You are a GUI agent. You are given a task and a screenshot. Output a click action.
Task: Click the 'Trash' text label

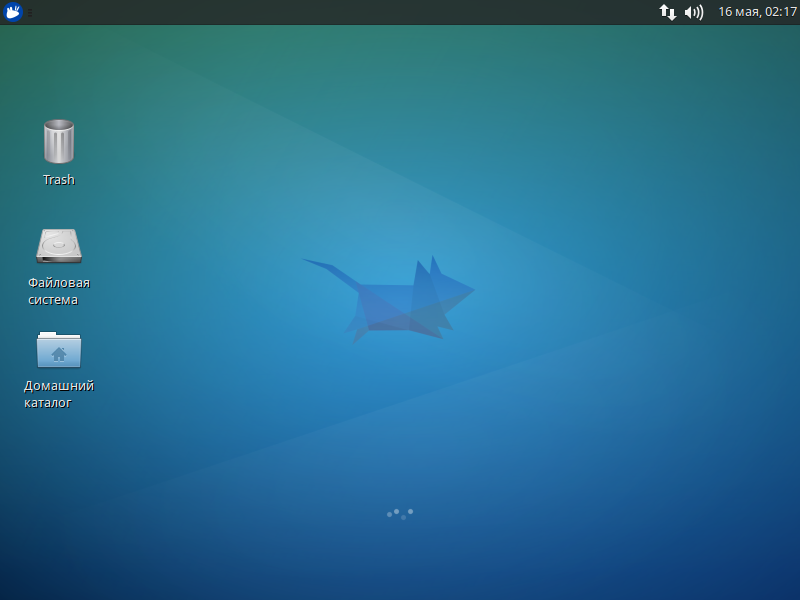pyautogui.click(x=59, y=180)
